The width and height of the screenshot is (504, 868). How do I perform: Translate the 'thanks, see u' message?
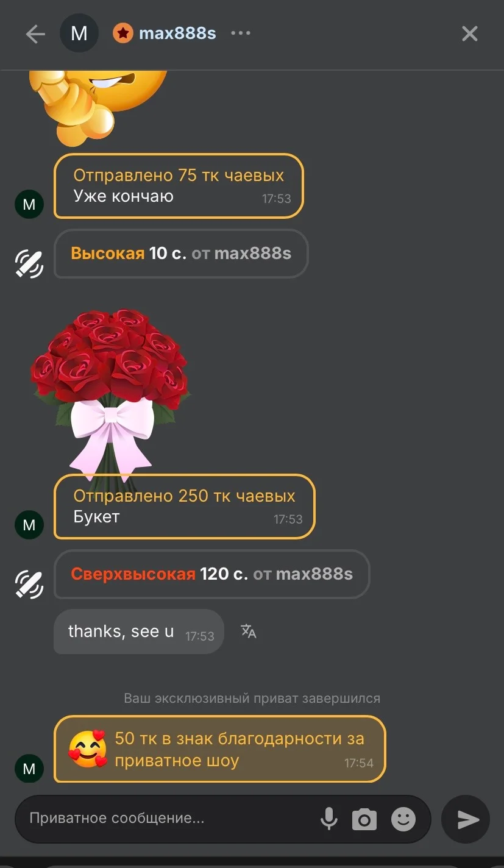coord(248,631)
